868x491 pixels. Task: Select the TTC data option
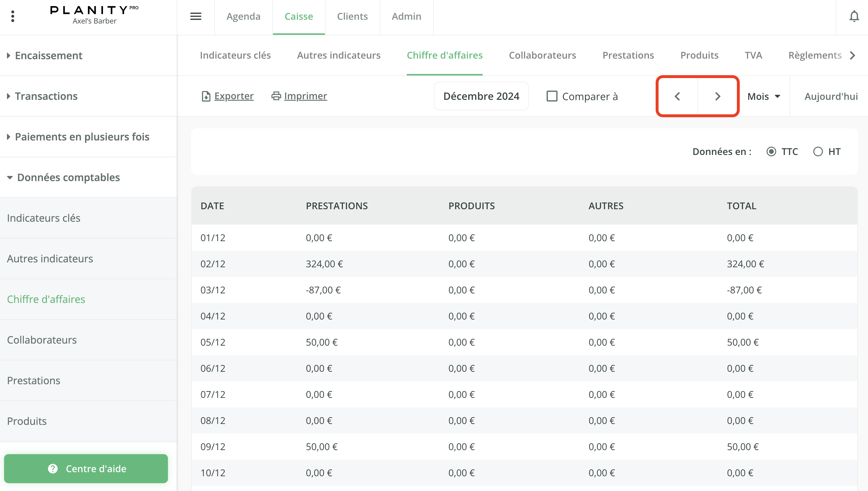click(x=771, y=152)
